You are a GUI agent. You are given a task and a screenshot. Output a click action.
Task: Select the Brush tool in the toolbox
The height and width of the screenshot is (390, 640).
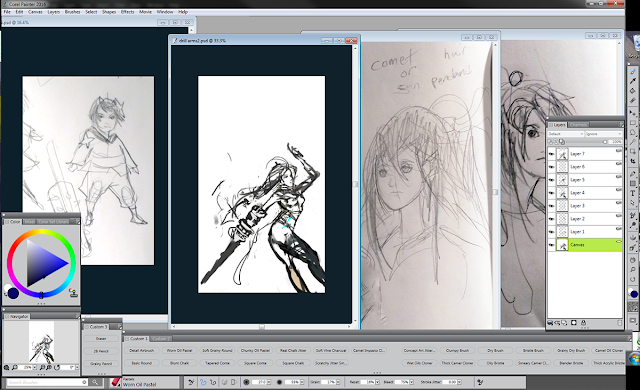633,71
